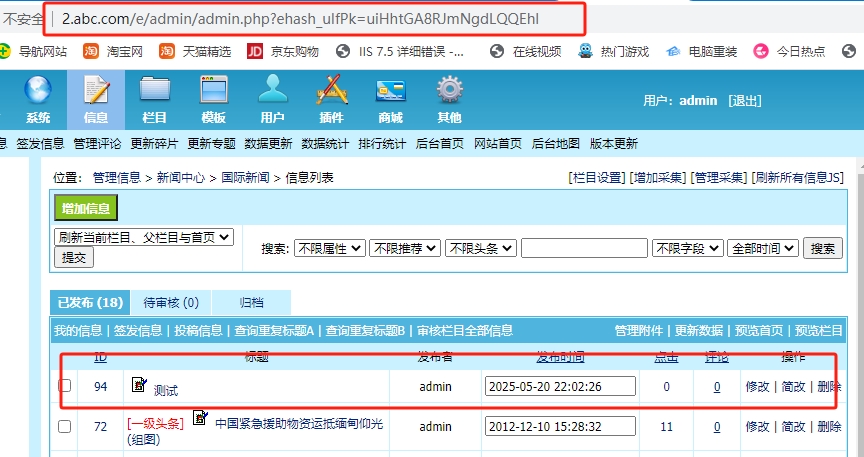Open the 系统 (System) globe icon
Screen dimensions: 864x457
(x=38, y=91)
